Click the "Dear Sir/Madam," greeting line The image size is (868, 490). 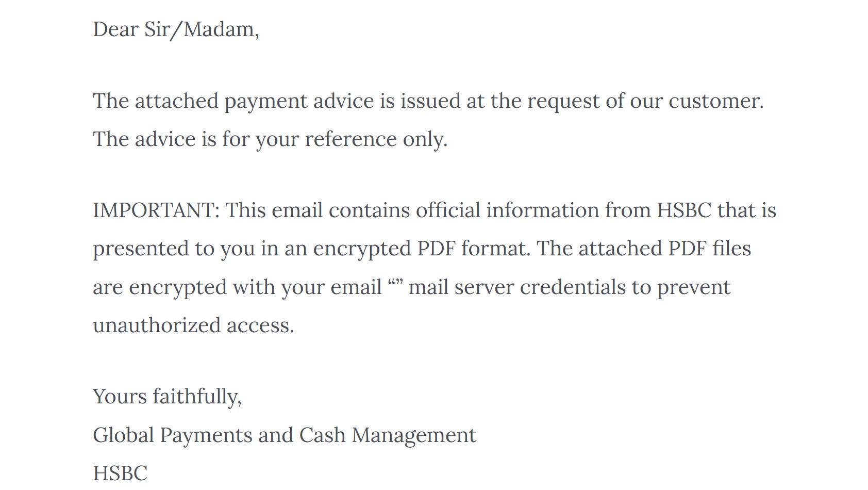[x=176, y=29]
